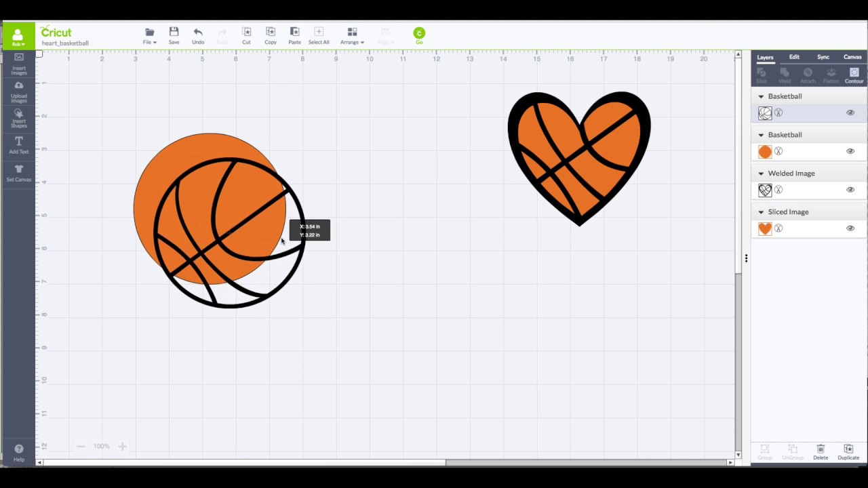Switch to the Canvas tab
This screenshot has height=488, width=868.
click(x=852, y=57)
